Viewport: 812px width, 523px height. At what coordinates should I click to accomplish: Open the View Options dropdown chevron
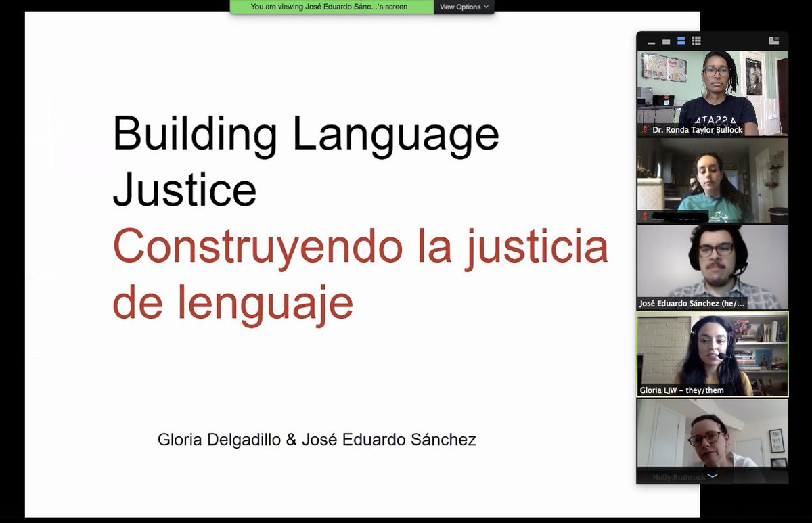[x=485, y=6]
